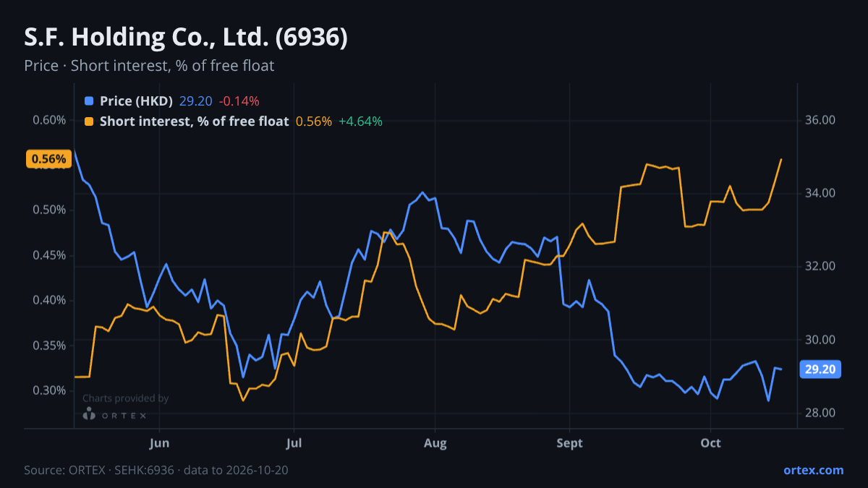Click the Jul label on the time axis

point(294,443)
